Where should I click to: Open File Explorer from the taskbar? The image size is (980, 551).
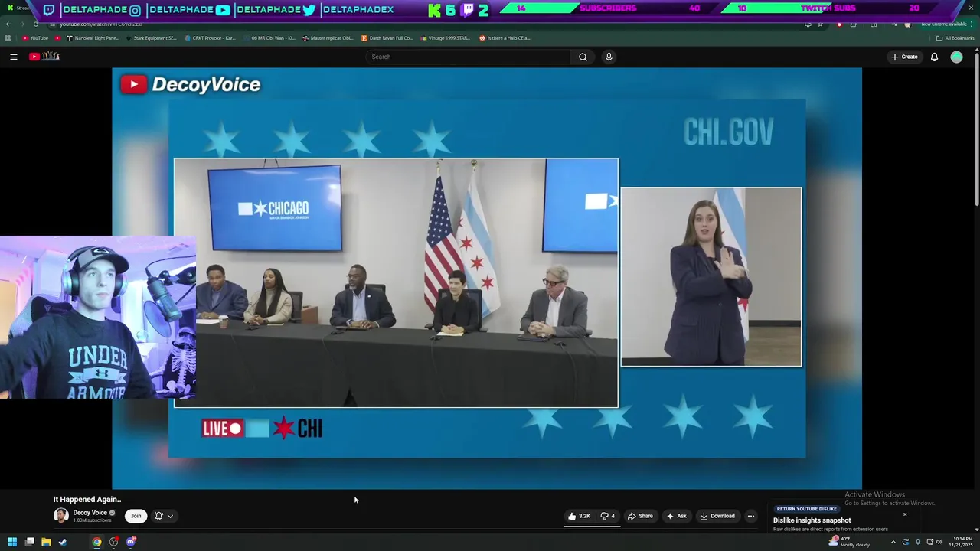coord(46,542)
